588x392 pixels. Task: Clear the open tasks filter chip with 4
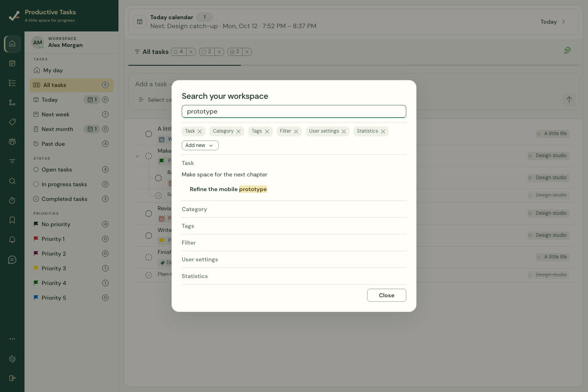(x=191, y=52)
